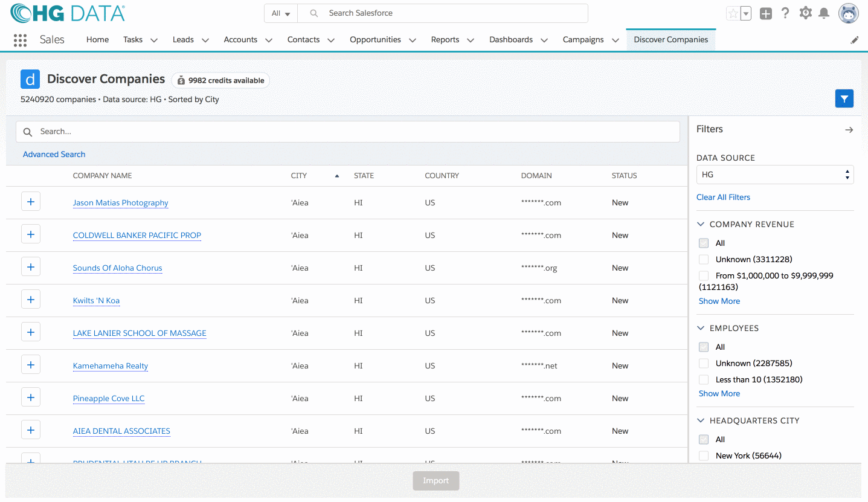The image size is (868, 502).
Task: Click the notifications bell icon
Action: pyautogui.click(x=823, y=13)
